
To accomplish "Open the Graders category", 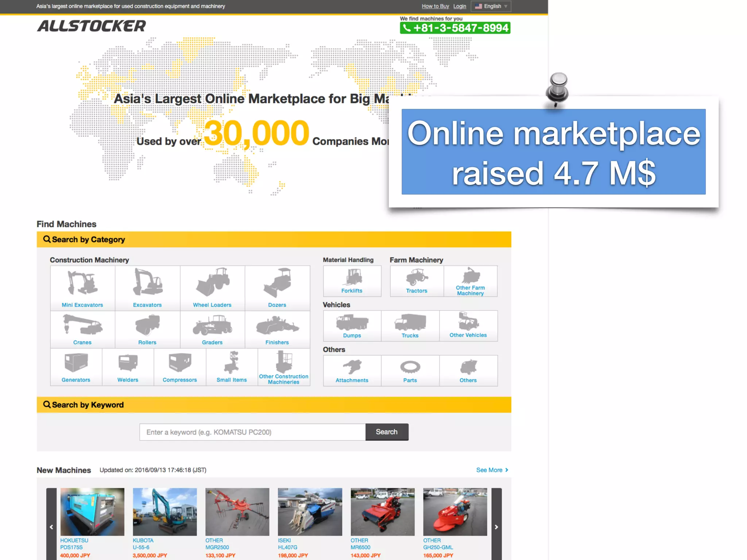I will tap(212, 329).
